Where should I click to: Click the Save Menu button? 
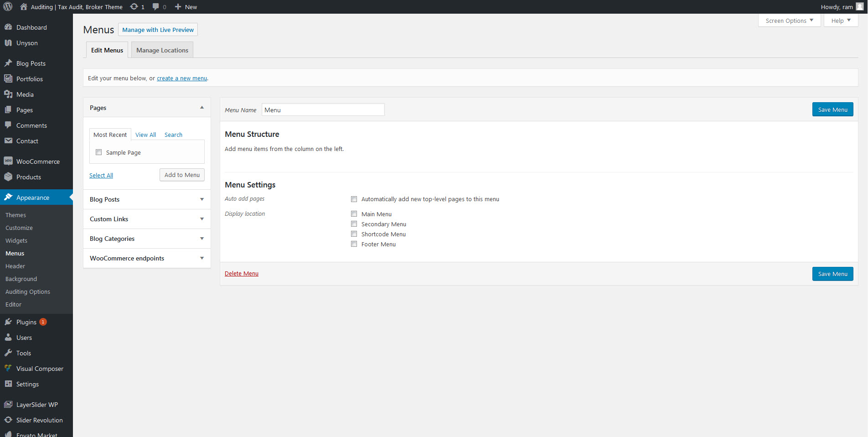832,109
